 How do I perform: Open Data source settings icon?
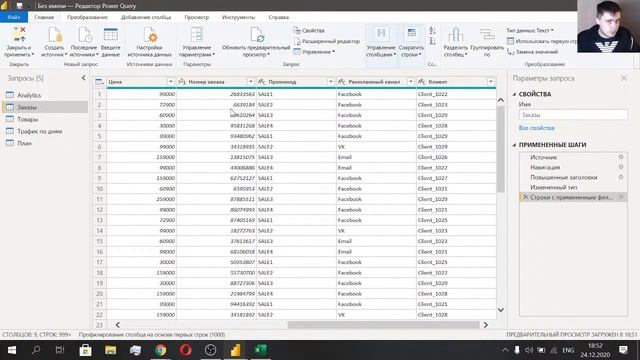[150, 35]
